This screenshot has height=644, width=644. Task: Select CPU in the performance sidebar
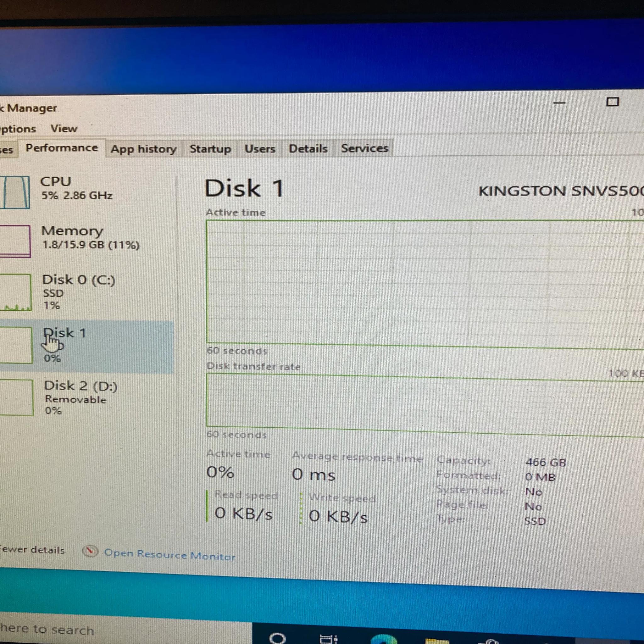click(x=87, y=192)
